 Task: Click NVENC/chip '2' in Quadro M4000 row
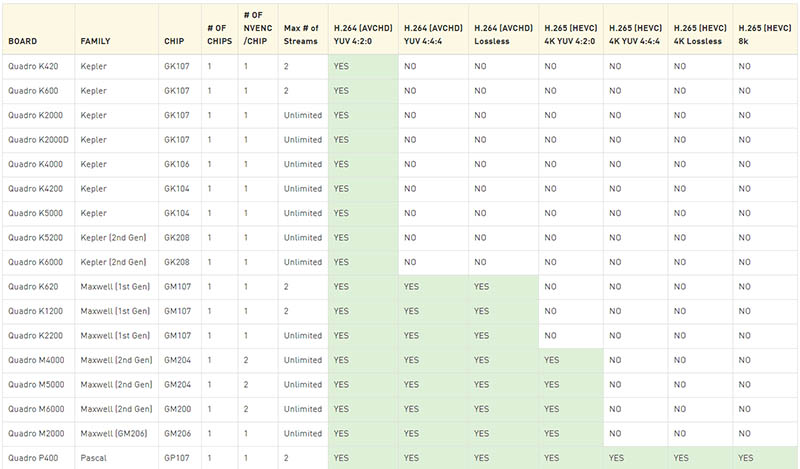coord(246,360)
